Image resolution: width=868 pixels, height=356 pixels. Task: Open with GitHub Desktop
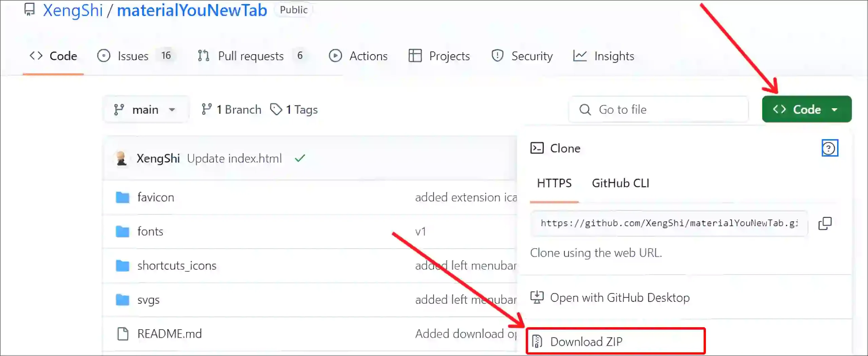[x=610, y=297]
